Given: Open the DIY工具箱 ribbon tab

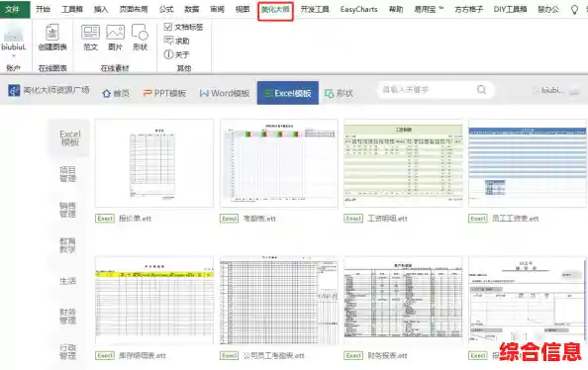Looking at the screenshot, I should (511, 9).
